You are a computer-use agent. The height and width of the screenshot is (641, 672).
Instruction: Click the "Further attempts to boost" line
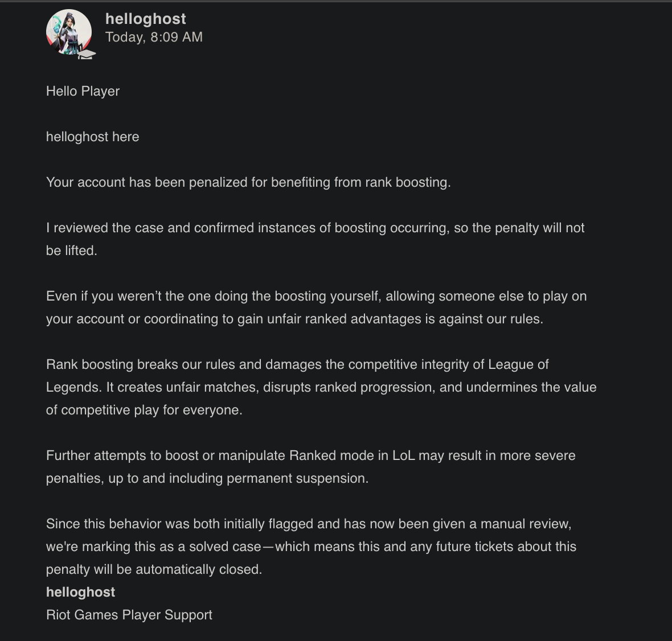tap(310, 455)
